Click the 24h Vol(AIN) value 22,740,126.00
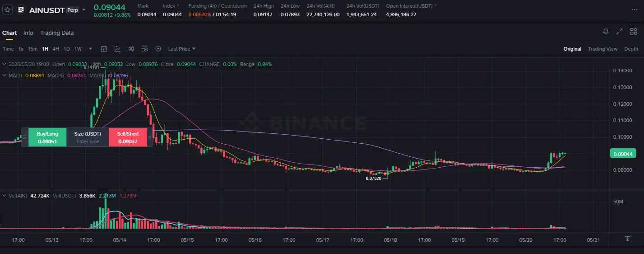The image size is (644, 254). 323,14
